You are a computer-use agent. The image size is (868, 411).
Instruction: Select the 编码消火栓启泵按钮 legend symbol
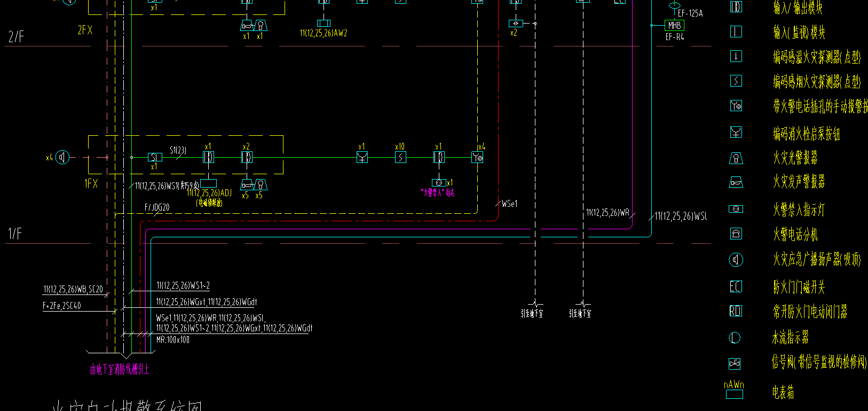click(x=736, y=131)
